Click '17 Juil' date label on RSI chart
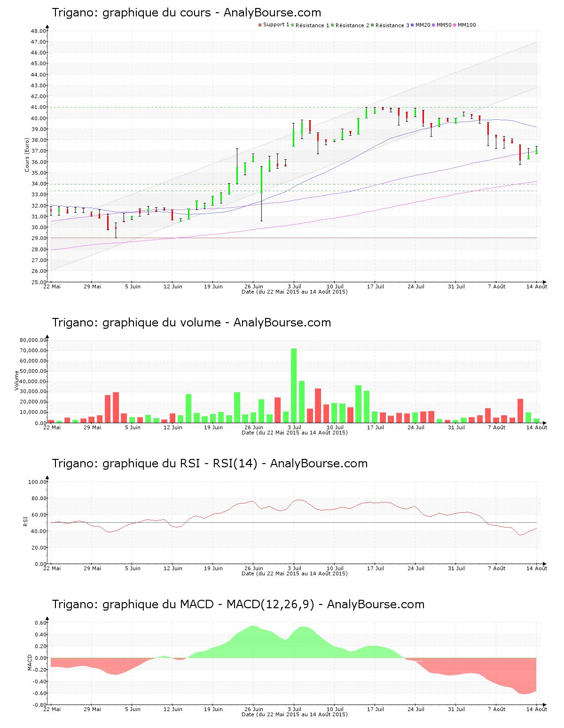 375,568
